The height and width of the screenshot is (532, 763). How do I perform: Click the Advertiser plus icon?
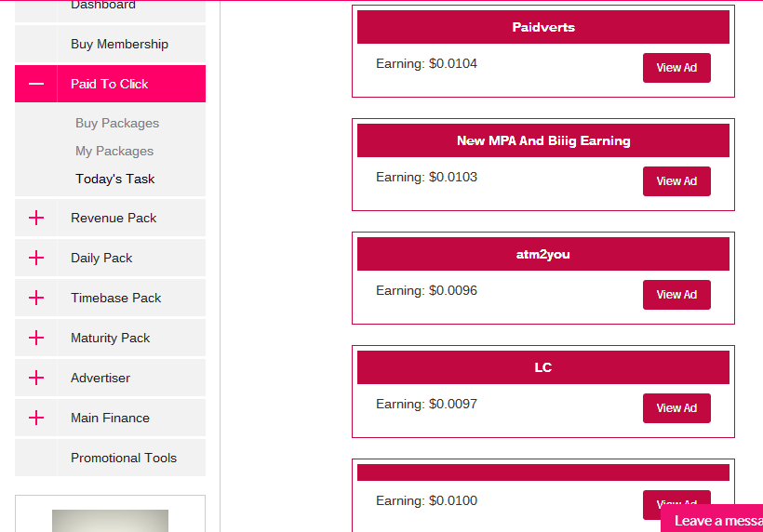pyautogui.click(x=36, y=378)
